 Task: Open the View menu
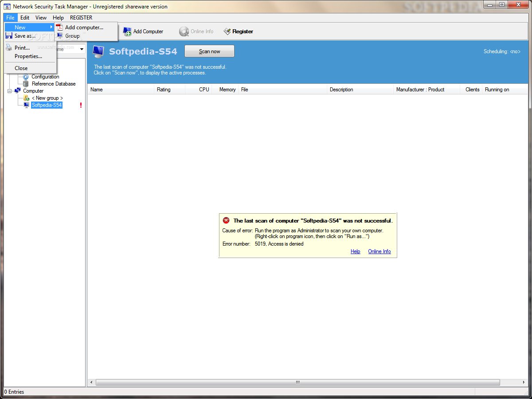point(41,18)
